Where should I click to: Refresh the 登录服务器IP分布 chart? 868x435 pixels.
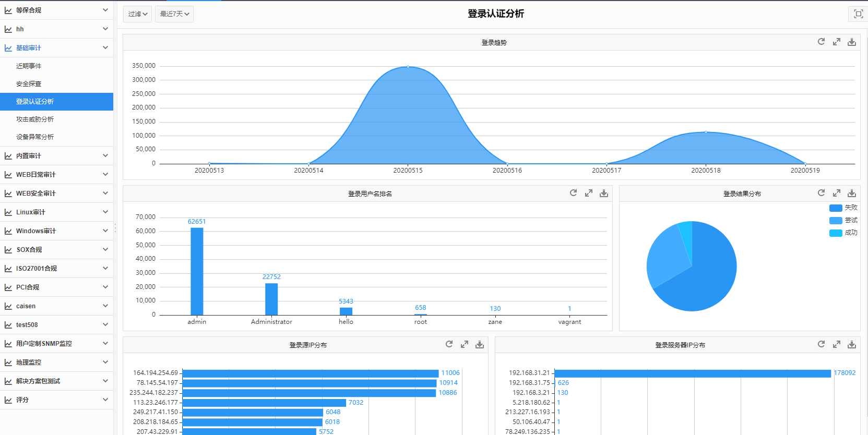[821, 344]
